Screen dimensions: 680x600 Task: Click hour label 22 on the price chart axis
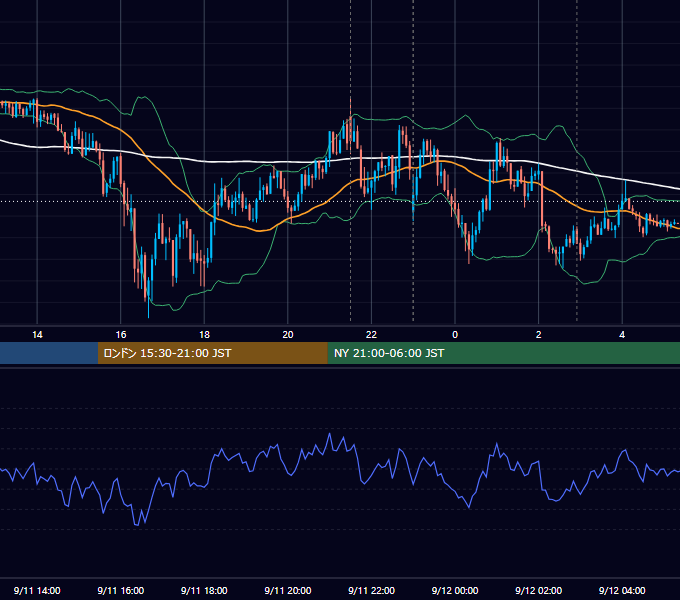coord(371,335)
